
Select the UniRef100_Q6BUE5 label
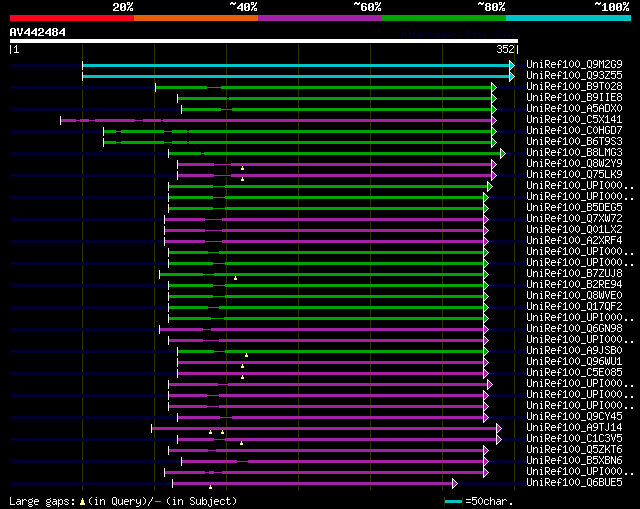click(574, 483)
